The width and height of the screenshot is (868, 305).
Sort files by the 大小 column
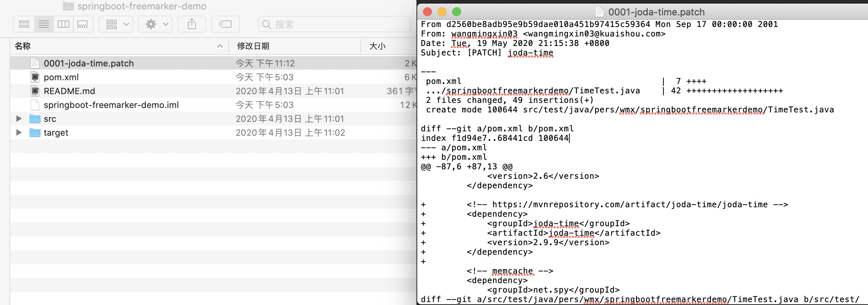377,46
